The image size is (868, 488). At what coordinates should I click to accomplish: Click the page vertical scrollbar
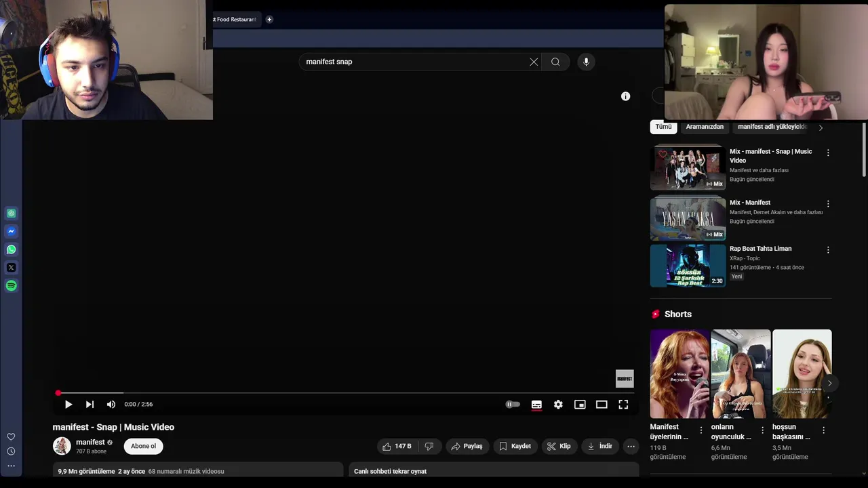864,150
